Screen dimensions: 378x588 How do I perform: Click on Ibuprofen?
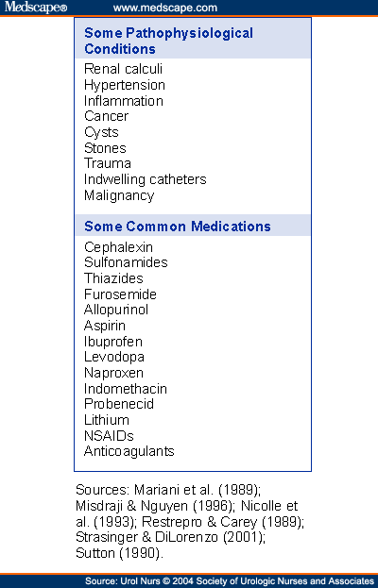(x=113, y=342)
